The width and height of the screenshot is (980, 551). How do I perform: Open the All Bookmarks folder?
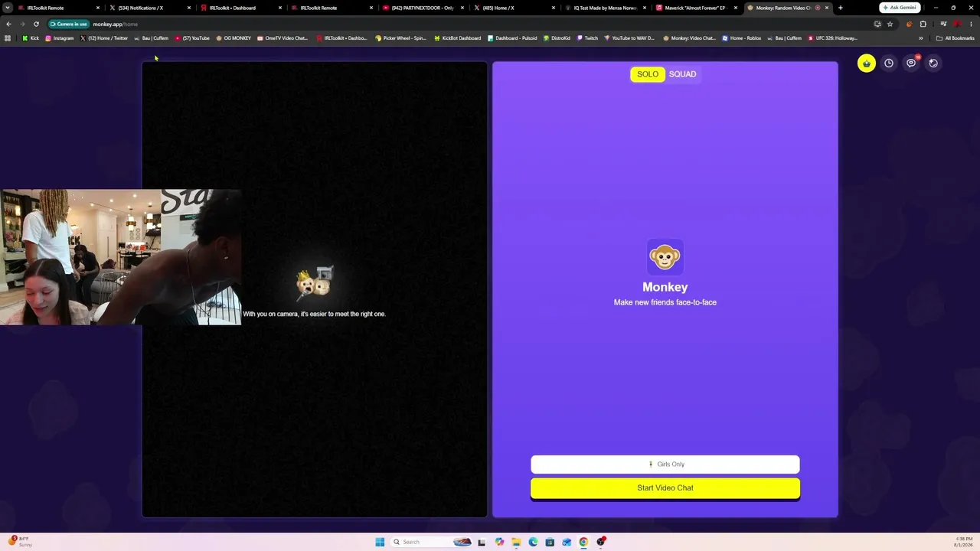pos(955,38)
